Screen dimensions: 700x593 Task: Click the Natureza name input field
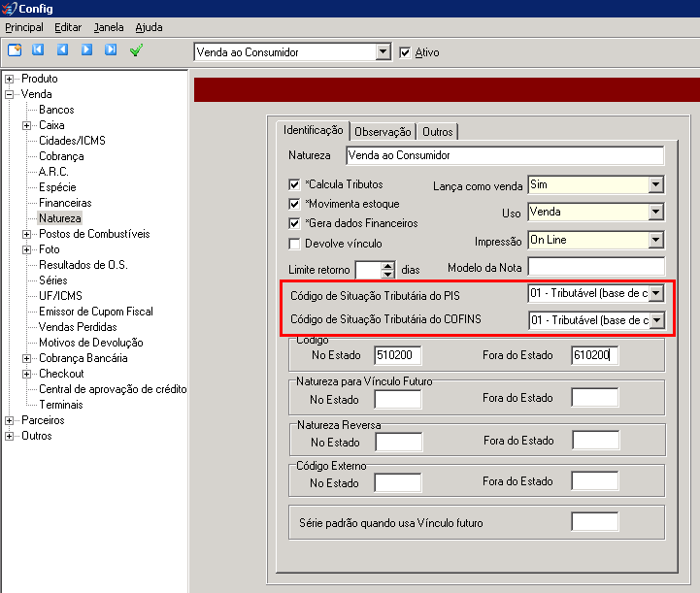[x=505, y=155]
